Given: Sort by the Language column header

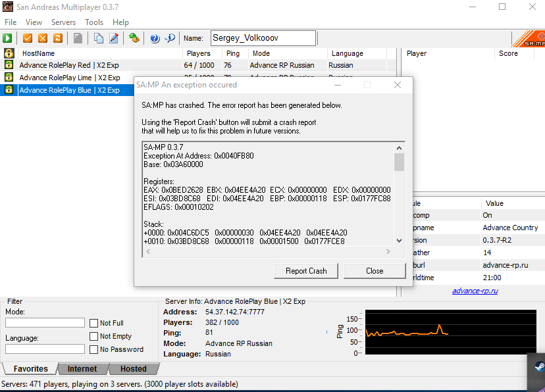Looking at the screenshot, I should point(357,53).
